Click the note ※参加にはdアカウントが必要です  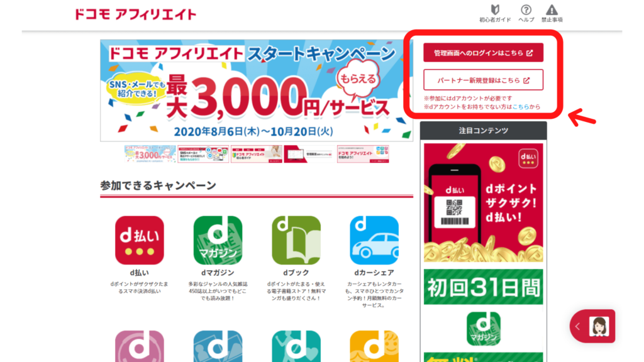(x=468, y=99)
